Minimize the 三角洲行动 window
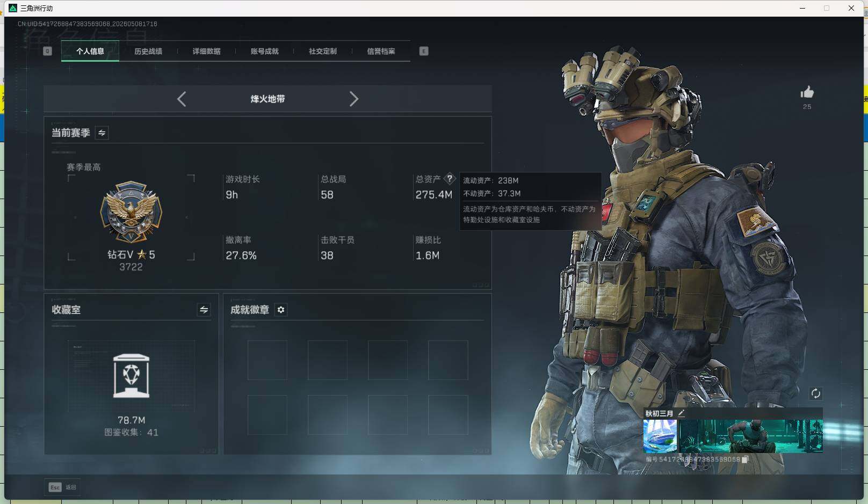This screenshot has width=868, height=504. coord(802,8)
